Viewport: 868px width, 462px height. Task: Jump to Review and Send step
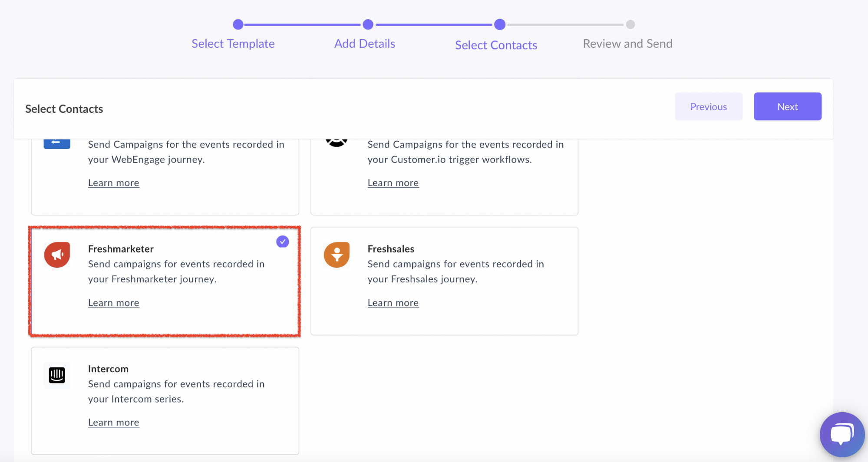pos(627,44)
